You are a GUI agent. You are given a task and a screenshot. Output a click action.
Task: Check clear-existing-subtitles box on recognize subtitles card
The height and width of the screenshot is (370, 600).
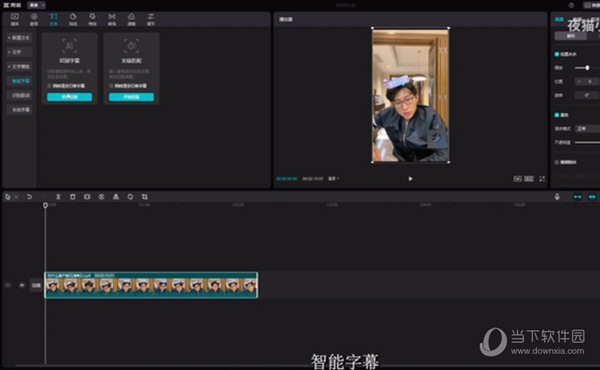coord(49,86)
